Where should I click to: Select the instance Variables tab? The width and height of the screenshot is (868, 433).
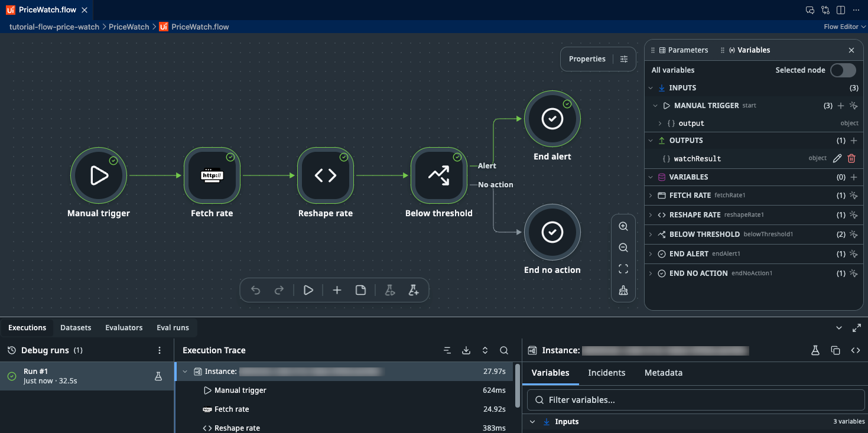(x=551, y=373)
